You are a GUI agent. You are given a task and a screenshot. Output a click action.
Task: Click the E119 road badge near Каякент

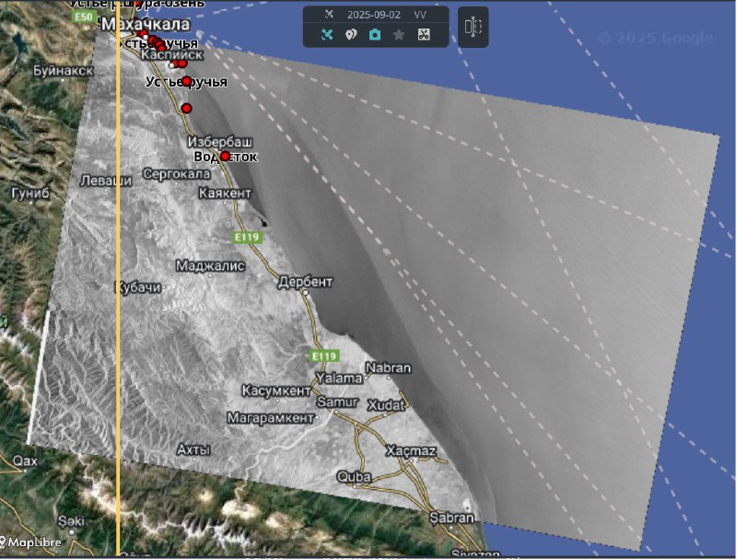pos(247,238)
